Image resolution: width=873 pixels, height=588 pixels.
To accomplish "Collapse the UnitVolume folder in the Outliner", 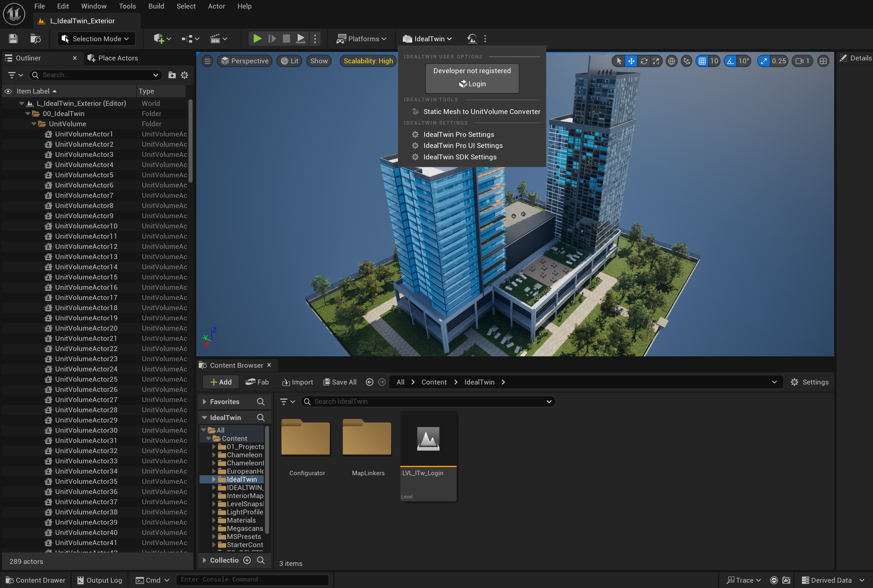I will coord(34,124).
